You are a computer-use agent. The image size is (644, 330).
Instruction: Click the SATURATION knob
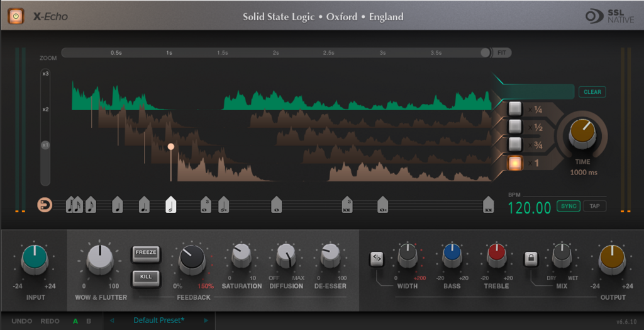241,255
